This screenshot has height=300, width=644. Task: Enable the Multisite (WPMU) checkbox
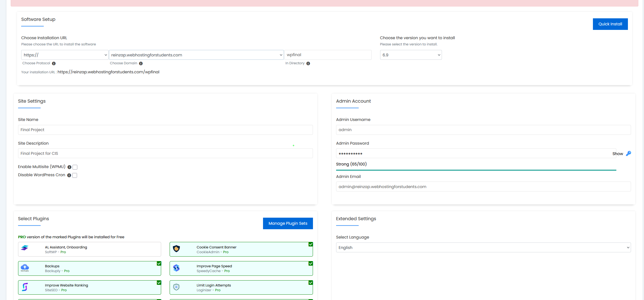click(75, 167)
